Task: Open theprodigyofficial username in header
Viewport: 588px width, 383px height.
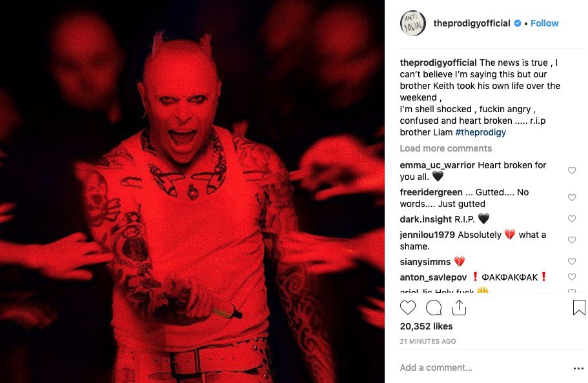Action: pos(471,23)
